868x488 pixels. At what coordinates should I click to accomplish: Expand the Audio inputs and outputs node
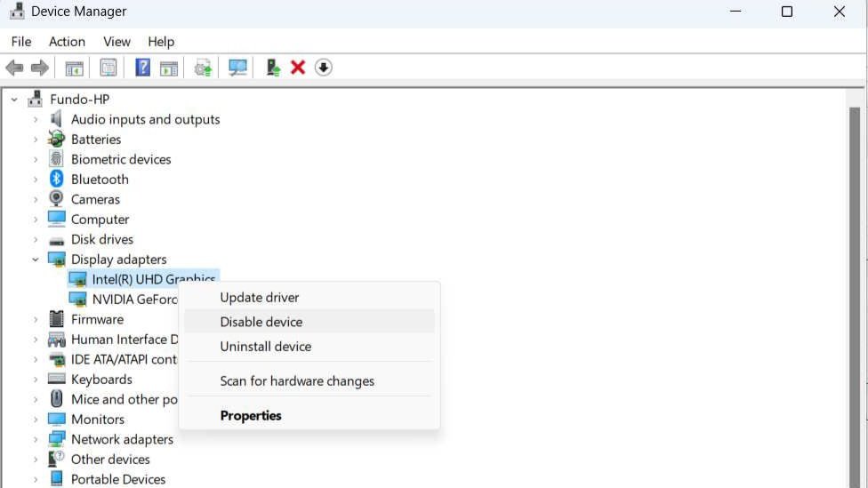click(x=36, y=119)
